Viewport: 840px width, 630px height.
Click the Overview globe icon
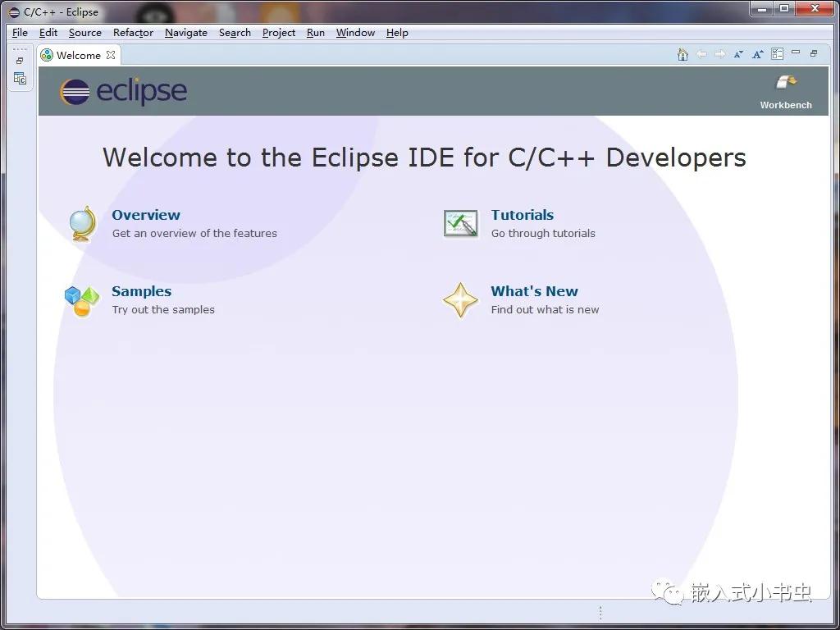click(82, 223)
